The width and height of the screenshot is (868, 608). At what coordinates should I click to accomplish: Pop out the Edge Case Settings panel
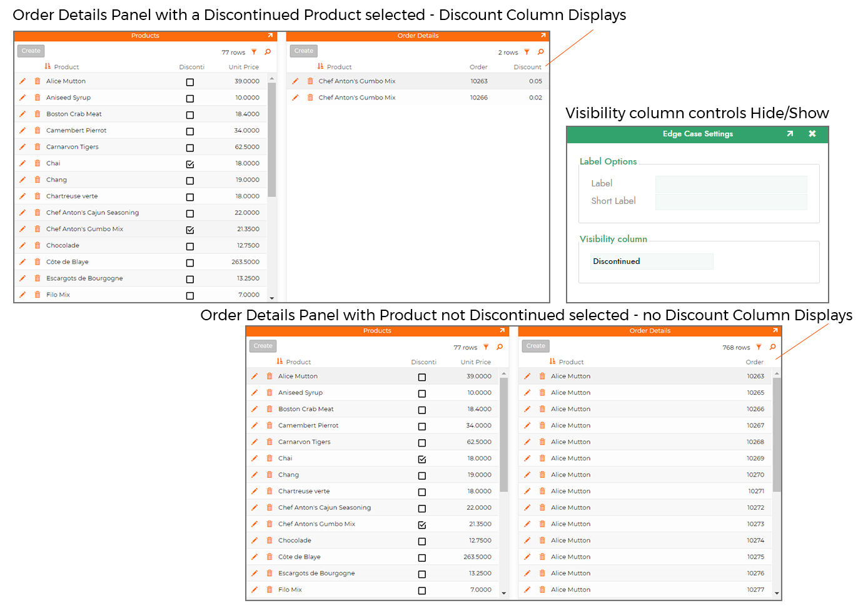[790, 134]
